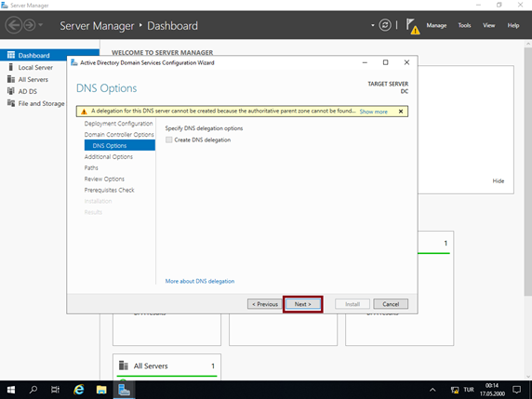This screenshot has width=532, height=399.
Task: Click Hide in the welcome tile
Action: tap(499, 181)
